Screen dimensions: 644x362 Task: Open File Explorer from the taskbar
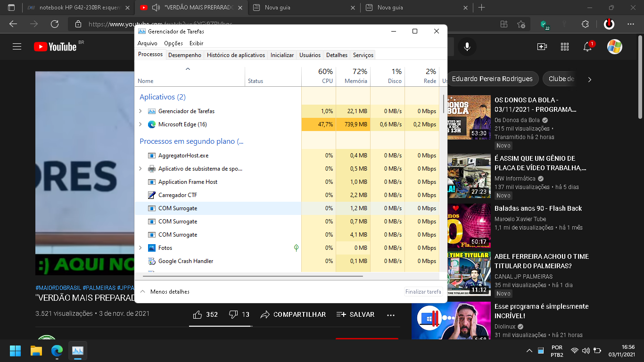[x=36, y=351]
